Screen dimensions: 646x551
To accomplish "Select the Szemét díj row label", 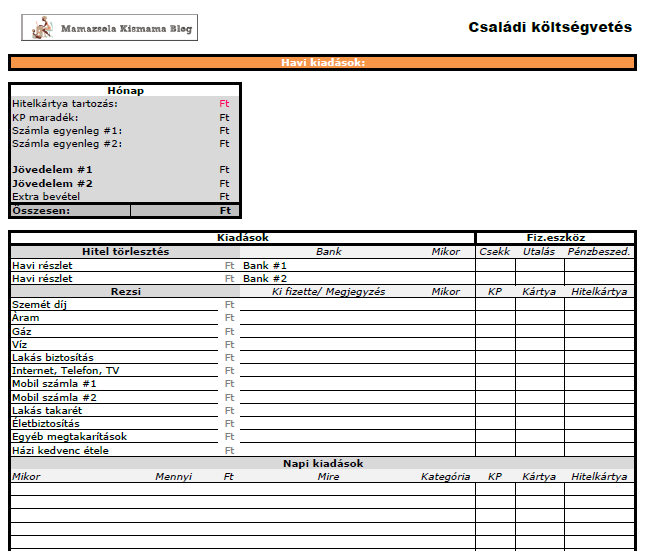I will pyautogui.click(x=40, y=304).
